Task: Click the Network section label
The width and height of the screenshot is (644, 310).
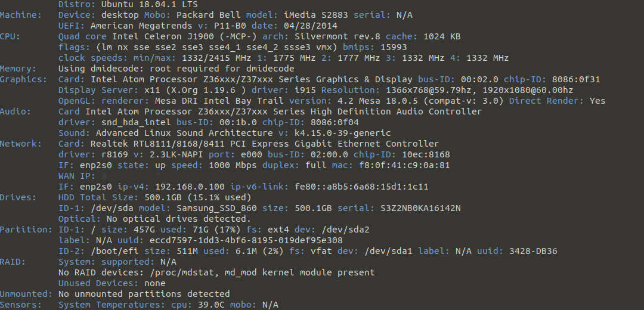Action: [21, 144]
